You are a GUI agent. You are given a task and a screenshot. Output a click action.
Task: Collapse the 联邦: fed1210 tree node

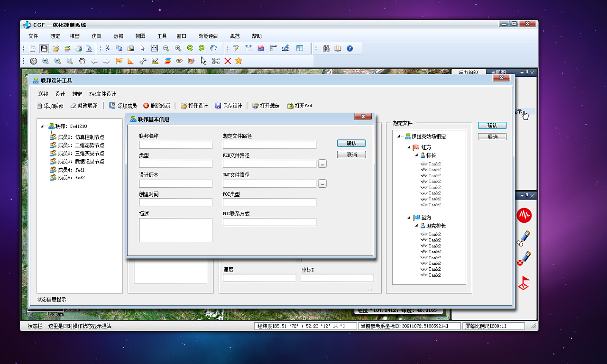[43, 126]
